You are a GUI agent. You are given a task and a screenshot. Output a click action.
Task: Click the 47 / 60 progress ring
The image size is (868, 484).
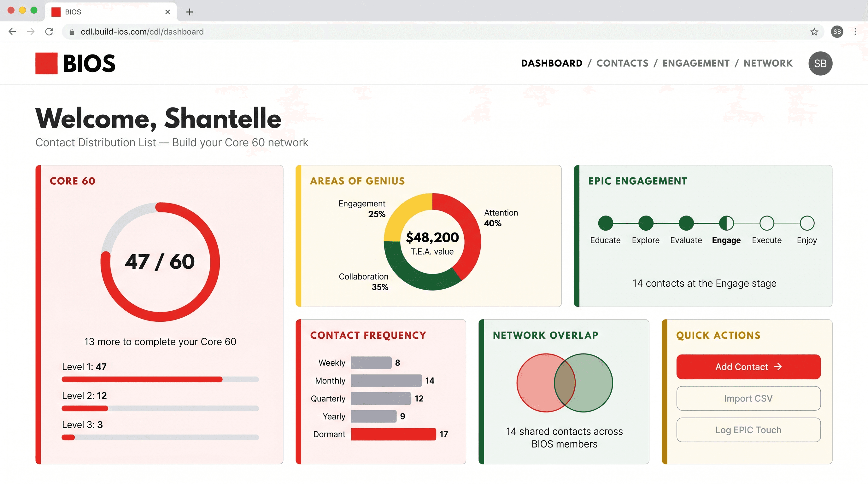point(160,262)
